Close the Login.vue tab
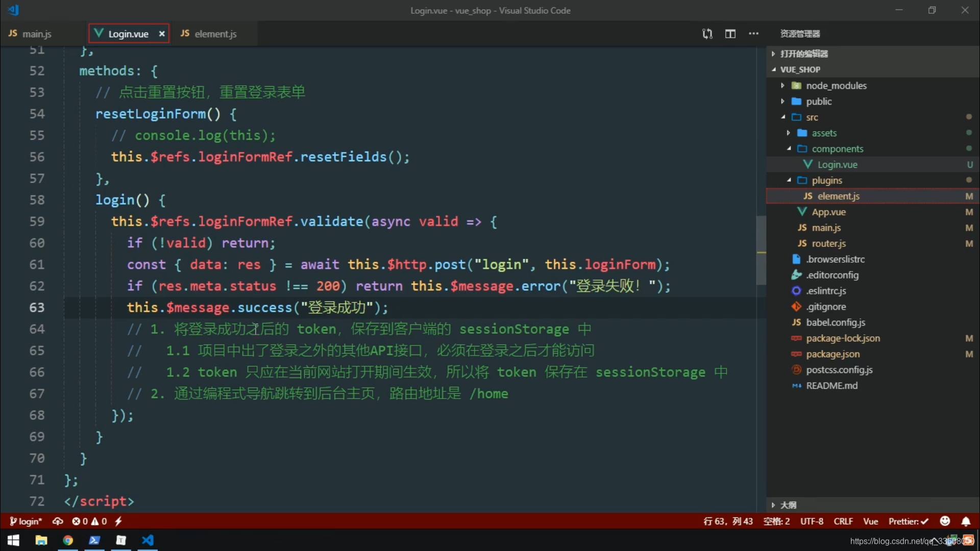The height and width of the screenshot is (551, 980). (x=162, y=34)
